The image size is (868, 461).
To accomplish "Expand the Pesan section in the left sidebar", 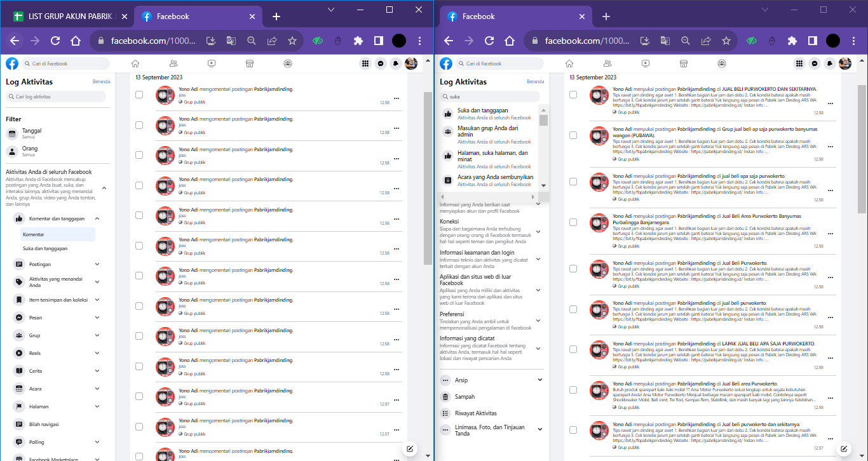I will (x=97, y=317).
